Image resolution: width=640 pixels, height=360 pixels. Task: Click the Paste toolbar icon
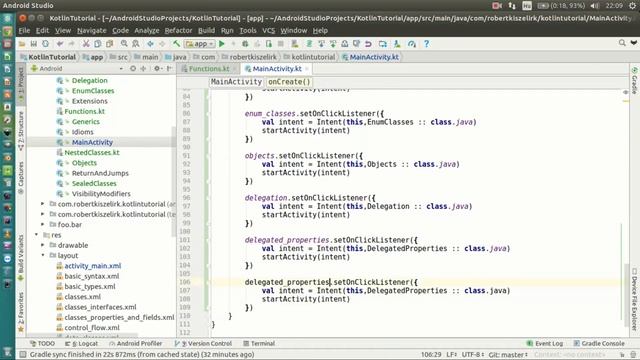109,44
